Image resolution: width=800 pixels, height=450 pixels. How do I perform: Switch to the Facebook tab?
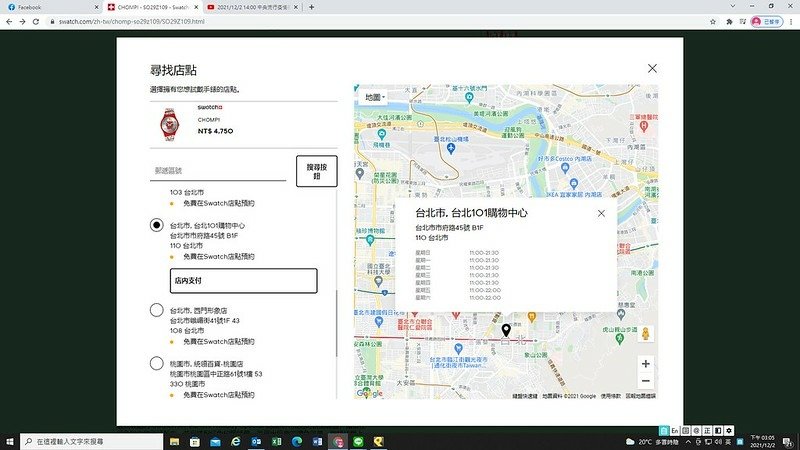point(50,7)
